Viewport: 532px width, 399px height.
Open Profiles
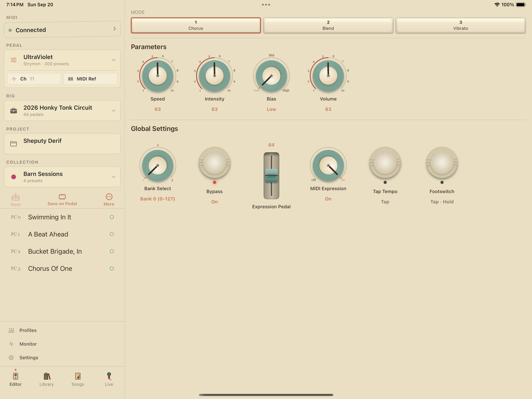coord(28,330)
